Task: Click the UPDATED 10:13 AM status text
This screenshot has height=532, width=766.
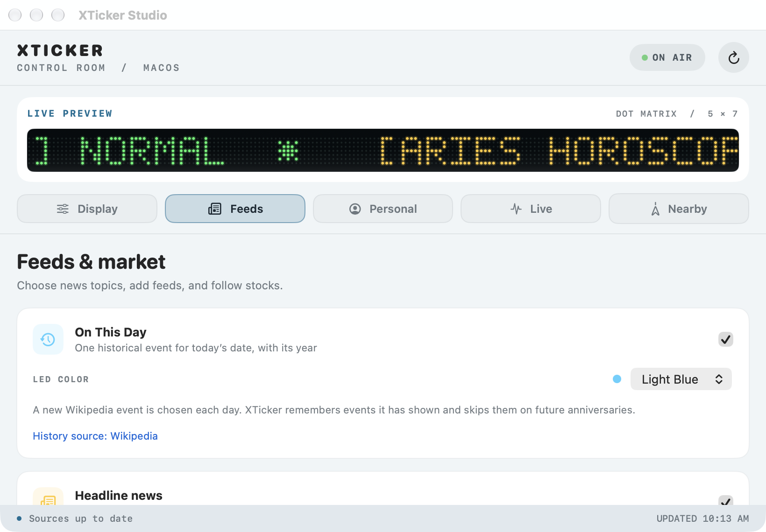Action: point(702,518)
